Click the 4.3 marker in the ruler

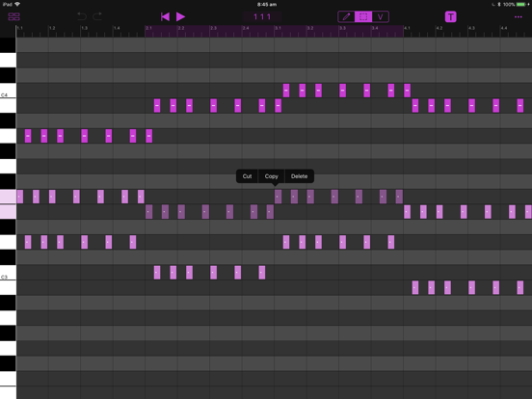click(x=471, y=28)
